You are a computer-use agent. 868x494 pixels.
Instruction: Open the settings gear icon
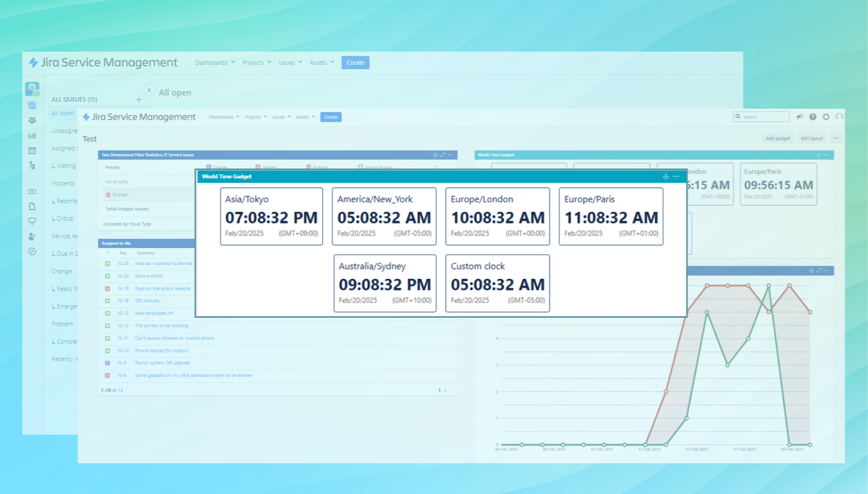(x=826, y=117)
